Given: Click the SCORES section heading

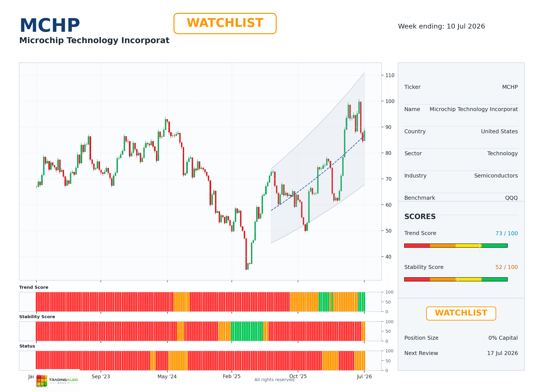Looking at the screenshot, I should point(420,216).
